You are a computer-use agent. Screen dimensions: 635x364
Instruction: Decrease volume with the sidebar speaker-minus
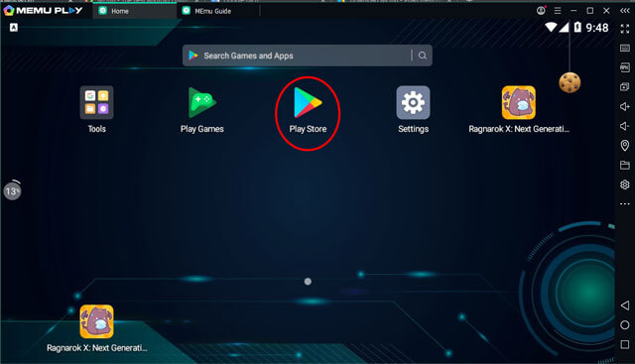[625, 126]
